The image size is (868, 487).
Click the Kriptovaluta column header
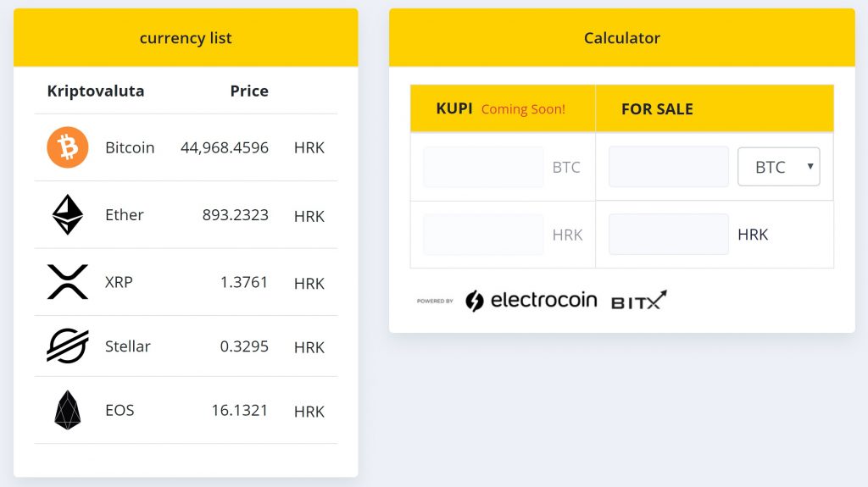tap(96, 91)
